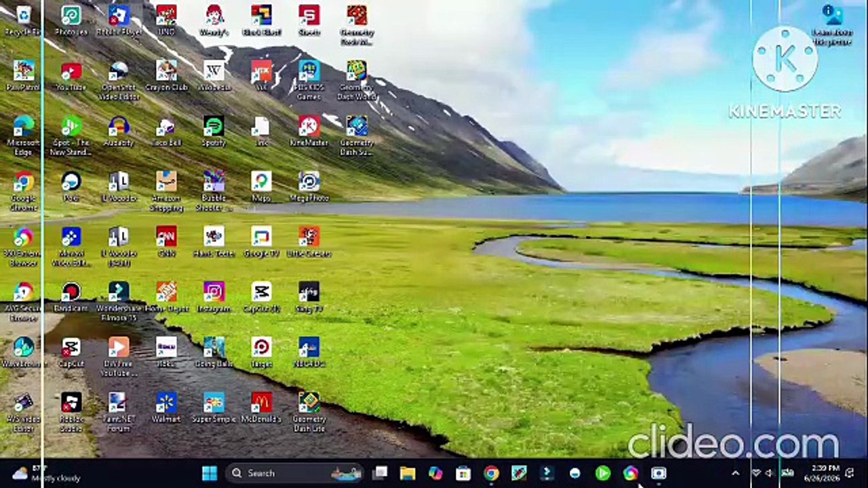Viewport: 868px width, 488px height.
Task: Open the weather widget on the taskbar
Action: [x=46, y=473]
